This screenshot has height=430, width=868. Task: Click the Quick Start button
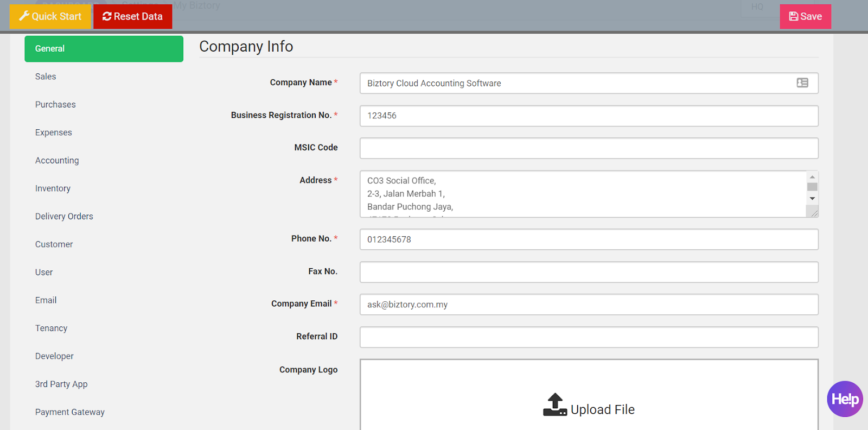click(50, 16)
